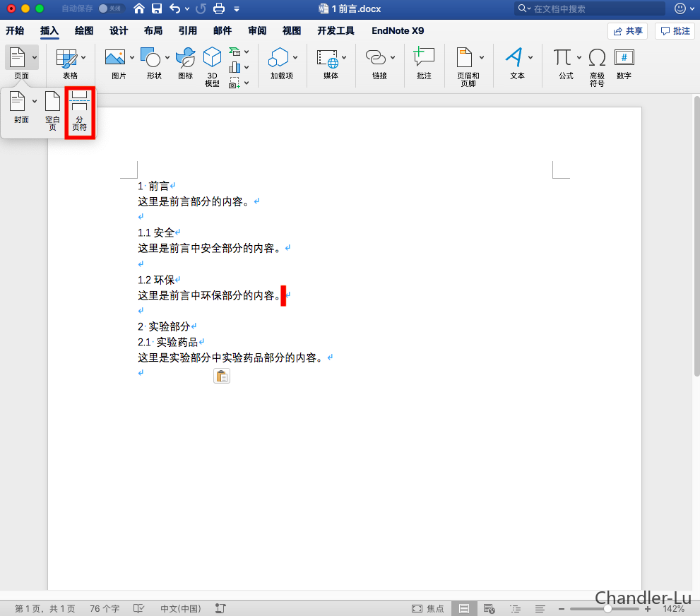
Task: Click the zoom slider handle
Action: pos(607,608)
